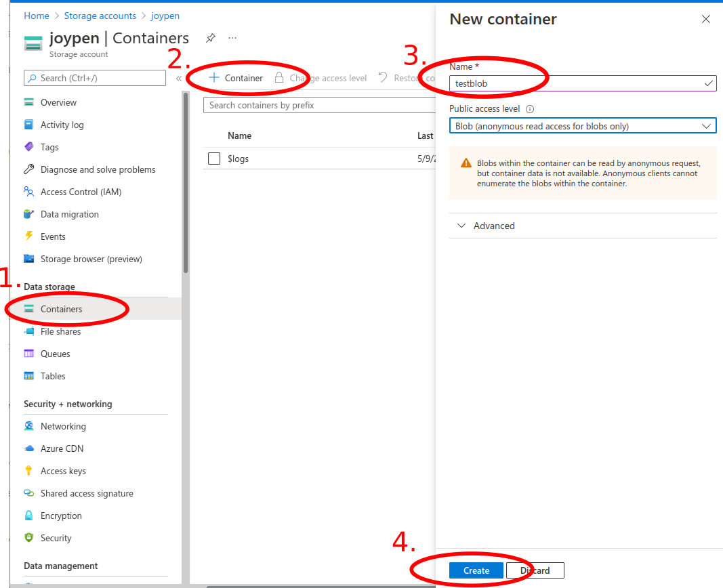Click the Tags icon in sidebar

click(28, 147)
